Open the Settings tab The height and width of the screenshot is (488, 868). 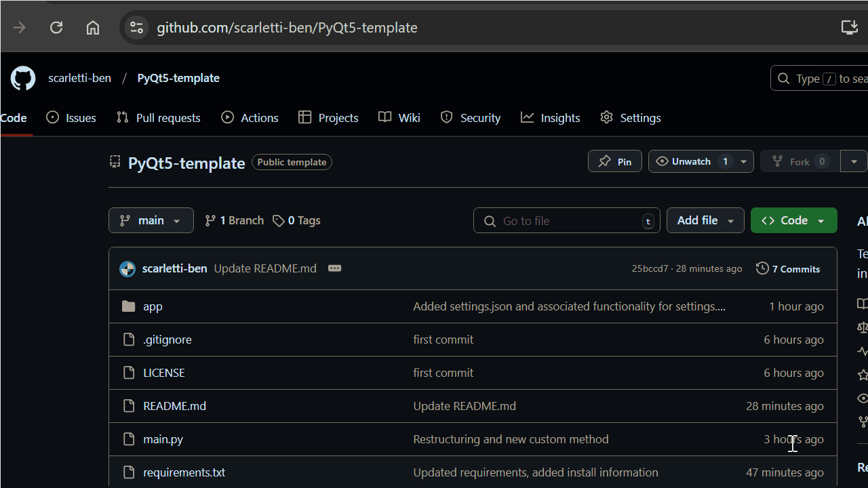click(631, 118)
